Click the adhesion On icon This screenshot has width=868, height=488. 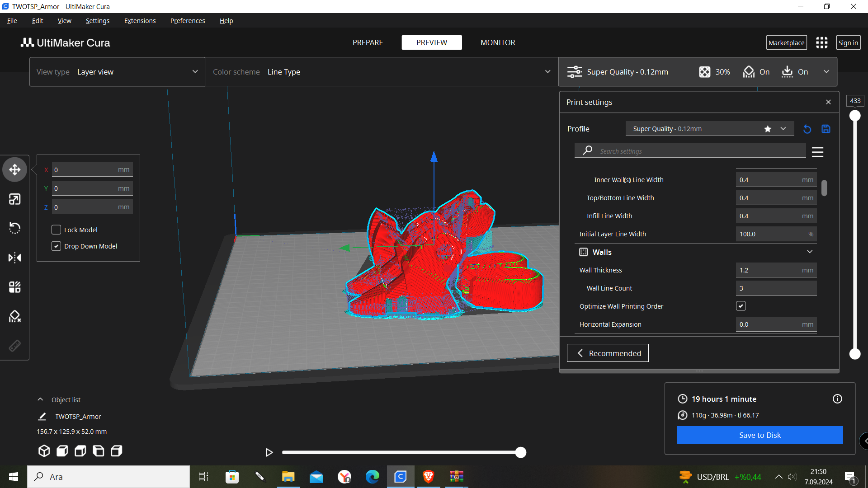point(787,72)
